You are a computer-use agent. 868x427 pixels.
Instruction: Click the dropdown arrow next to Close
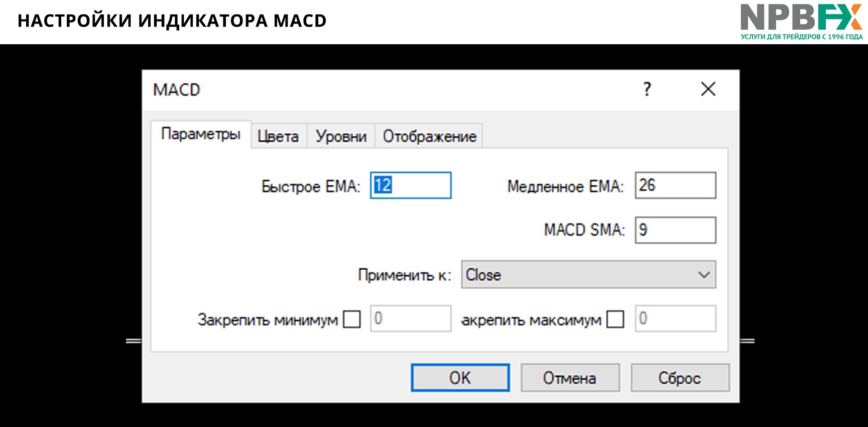pos(704,275)
